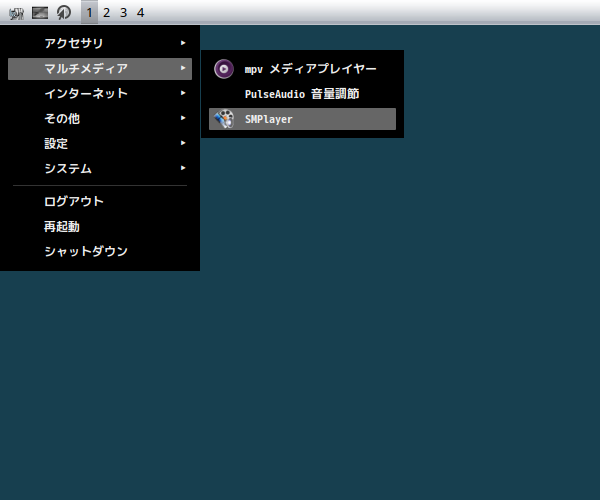Open the 設定 submenu
This screenshot has height=500, width=600.
point(100,143)
